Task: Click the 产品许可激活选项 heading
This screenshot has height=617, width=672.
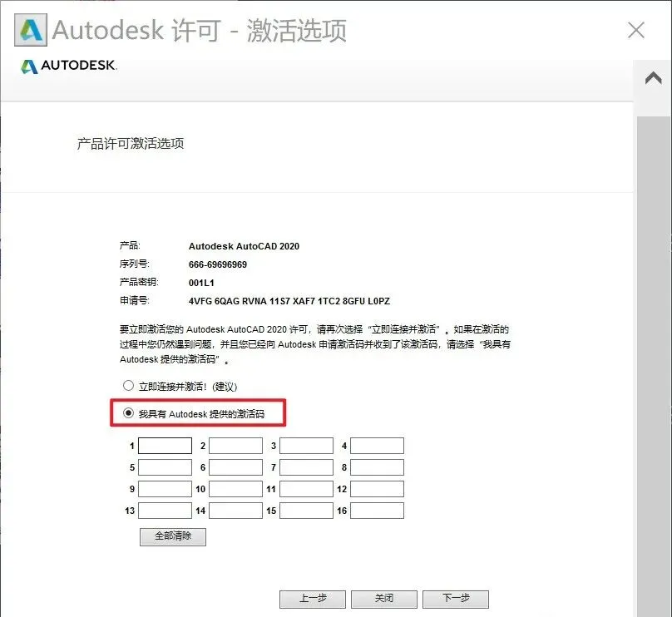Action: coord(131,144)
